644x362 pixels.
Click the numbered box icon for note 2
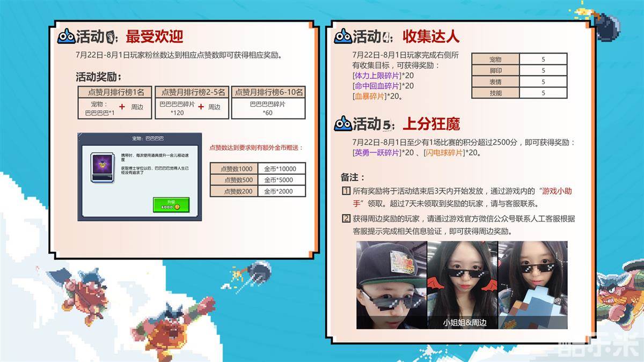(x=346, y=219)
